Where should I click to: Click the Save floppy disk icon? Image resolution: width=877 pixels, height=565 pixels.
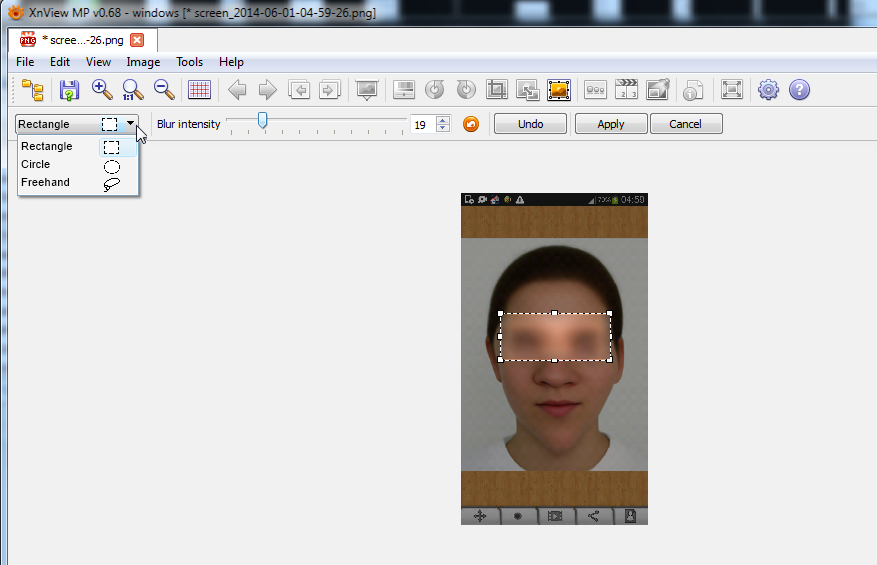click(69, 90)
